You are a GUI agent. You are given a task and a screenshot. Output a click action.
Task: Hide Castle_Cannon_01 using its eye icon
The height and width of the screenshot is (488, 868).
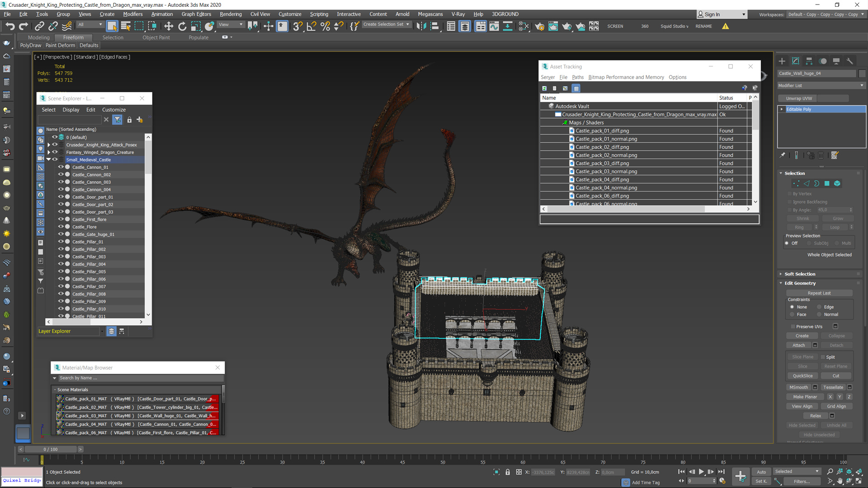61,167
